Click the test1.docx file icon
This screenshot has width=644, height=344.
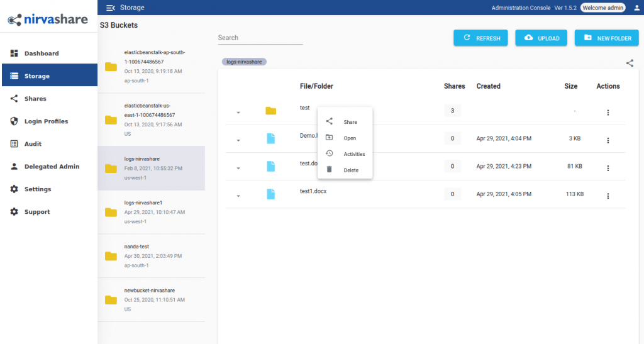pos(270,194)
